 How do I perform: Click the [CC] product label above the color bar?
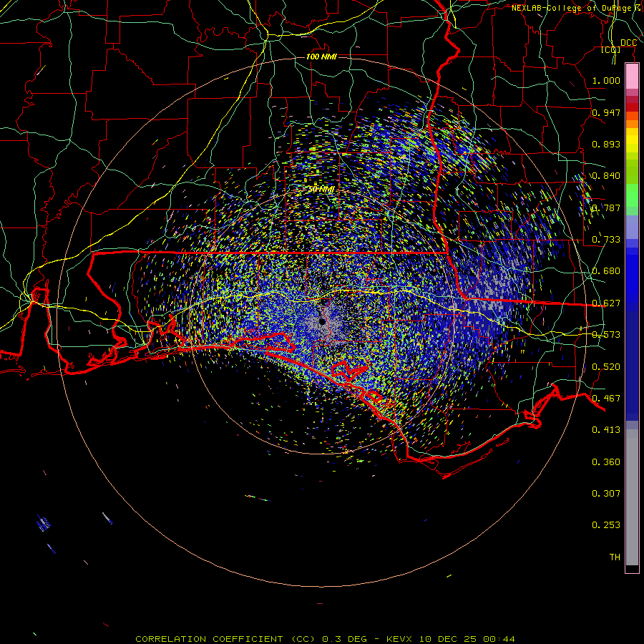click(x=611, y=50)
